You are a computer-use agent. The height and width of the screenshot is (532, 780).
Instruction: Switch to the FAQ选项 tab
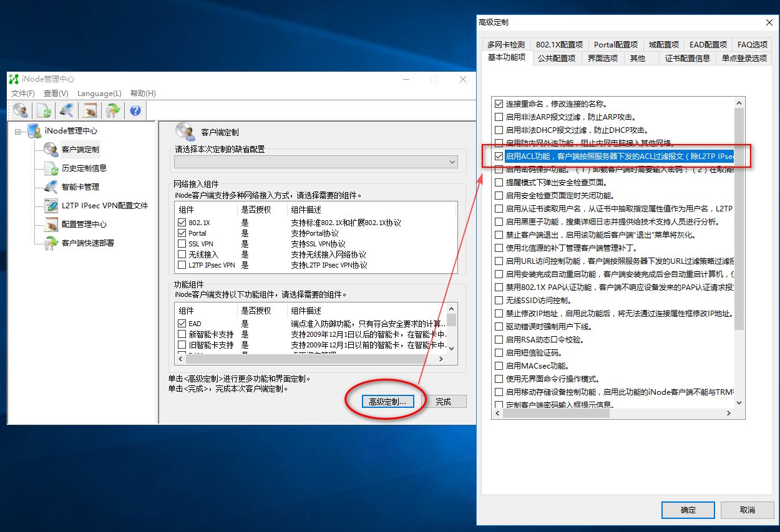pyautogui.click(x=753, y=44)
